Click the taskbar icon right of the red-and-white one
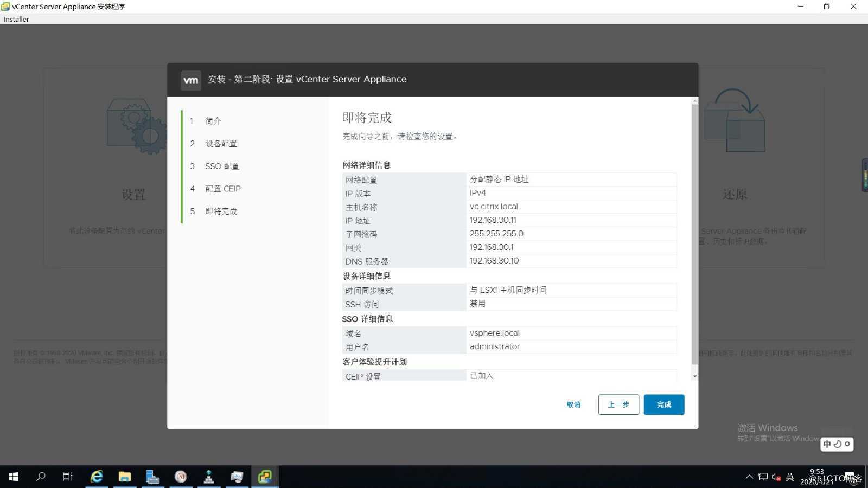 [x=209, y=477]
